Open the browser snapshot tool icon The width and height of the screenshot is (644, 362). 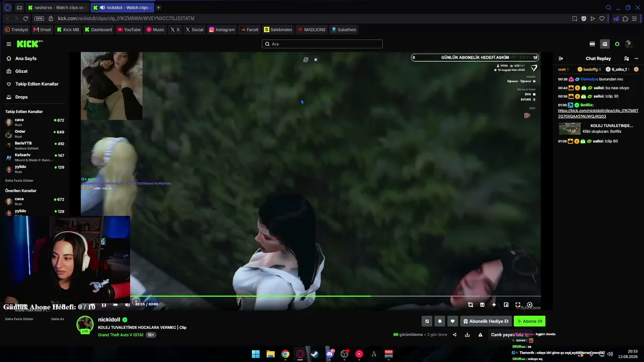click(x=575, y=19)
